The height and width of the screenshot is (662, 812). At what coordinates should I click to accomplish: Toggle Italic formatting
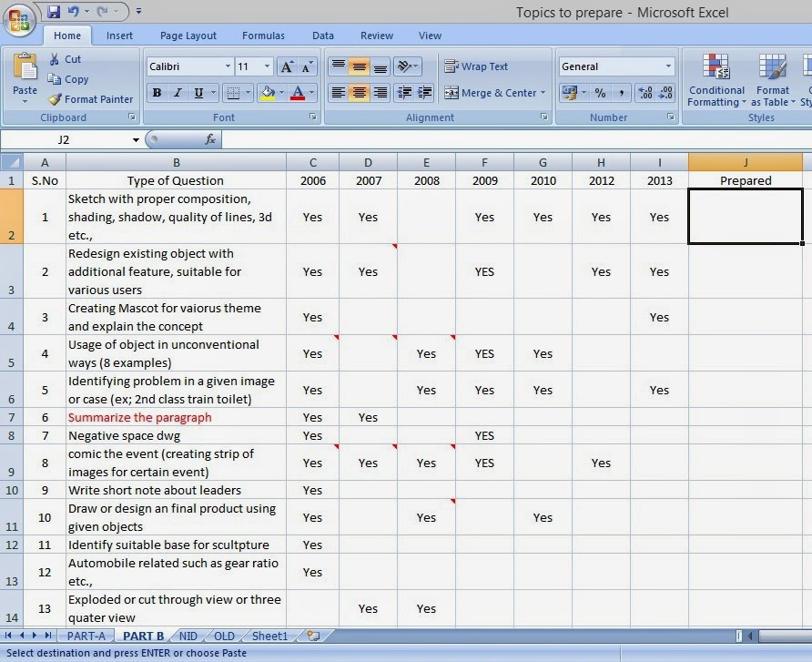178,93
